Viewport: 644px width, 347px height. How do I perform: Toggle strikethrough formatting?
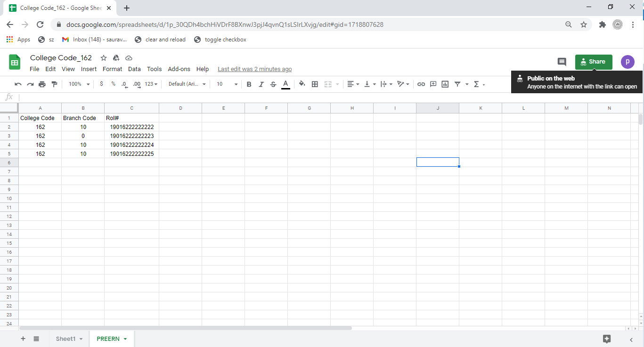273,84
